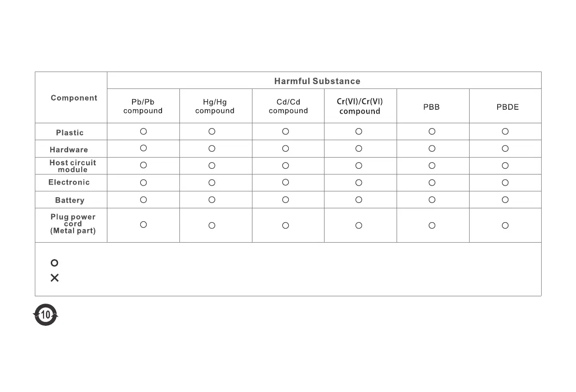Screen dimensions: 576x392
Task: Click the Hardware row label
Action: pyautogui.click(x=69, y=150)
